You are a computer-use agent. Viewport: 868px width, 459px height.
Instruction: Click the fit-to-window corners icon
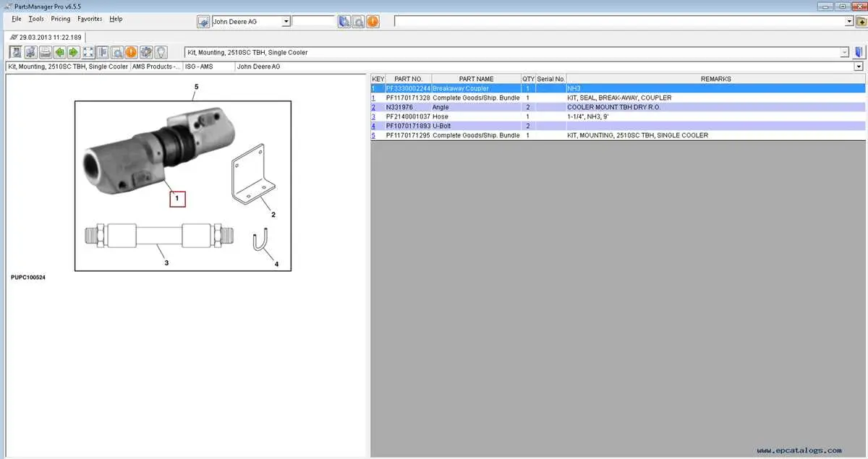coord(88,52)
